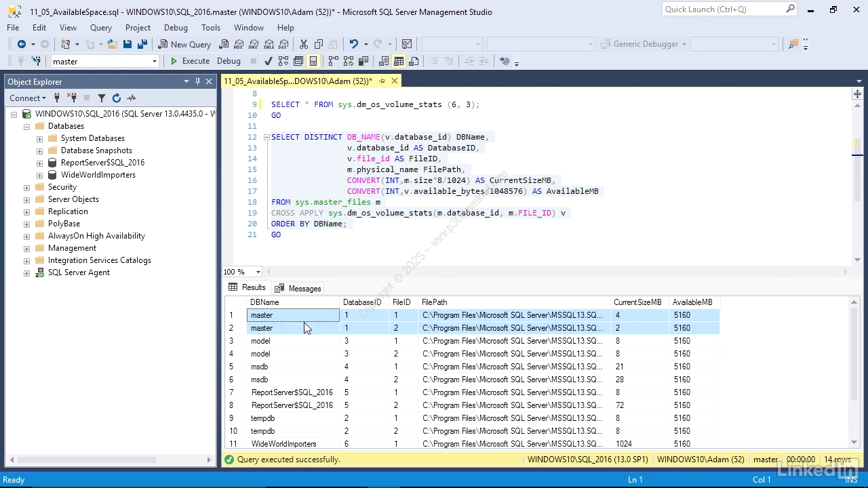868x488 pixels.
Task: Open Activity Monitor from Object Explorer toolbar
Action: (x=132, y=98)
